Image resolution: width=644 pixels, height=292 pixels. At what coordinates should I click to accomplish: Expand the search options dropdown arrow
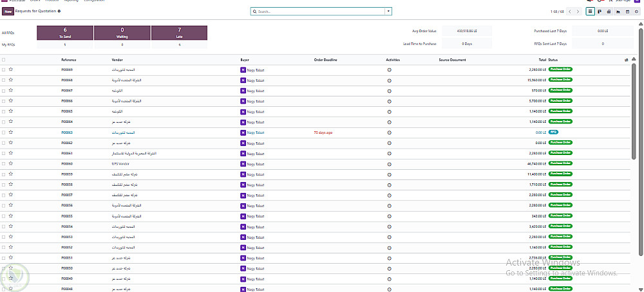pos(388,12)
